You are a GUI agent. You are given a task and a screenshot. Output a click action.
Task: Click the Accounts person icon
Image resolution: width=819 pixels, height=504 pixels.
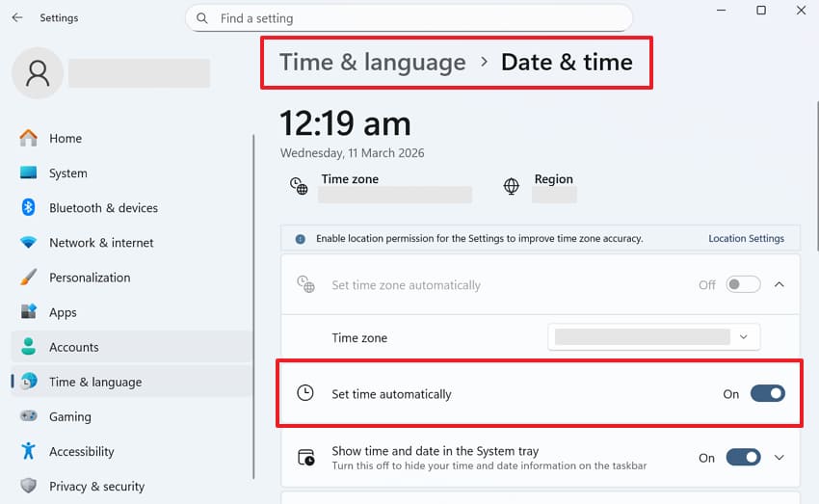pos(28,347)
